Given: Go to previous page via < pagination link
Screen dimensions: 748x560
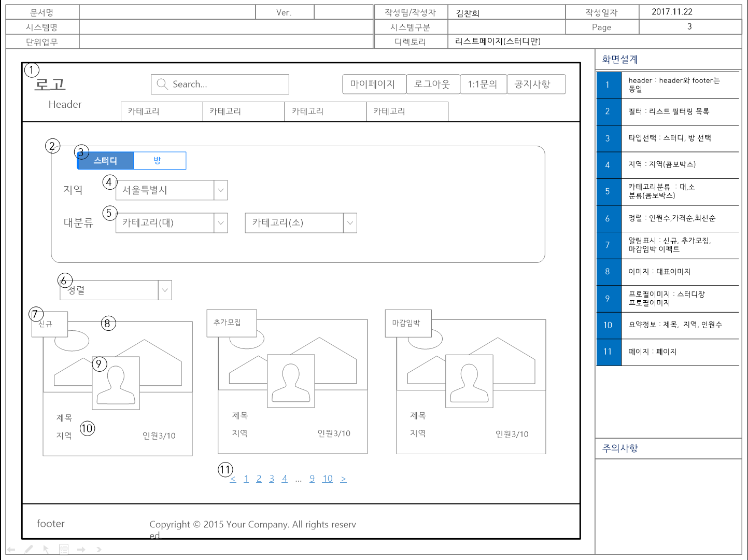Looking at the screenshot, I should click(233, 479).
